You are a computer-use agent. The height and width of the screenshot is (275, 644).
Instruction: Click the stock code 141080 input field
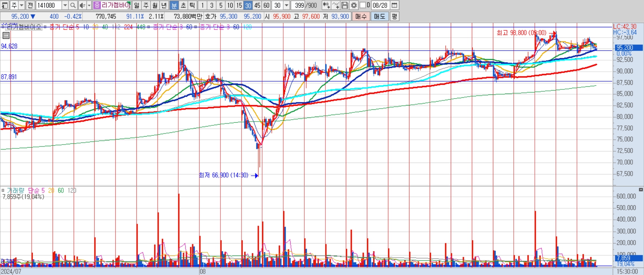click(49, 5)
